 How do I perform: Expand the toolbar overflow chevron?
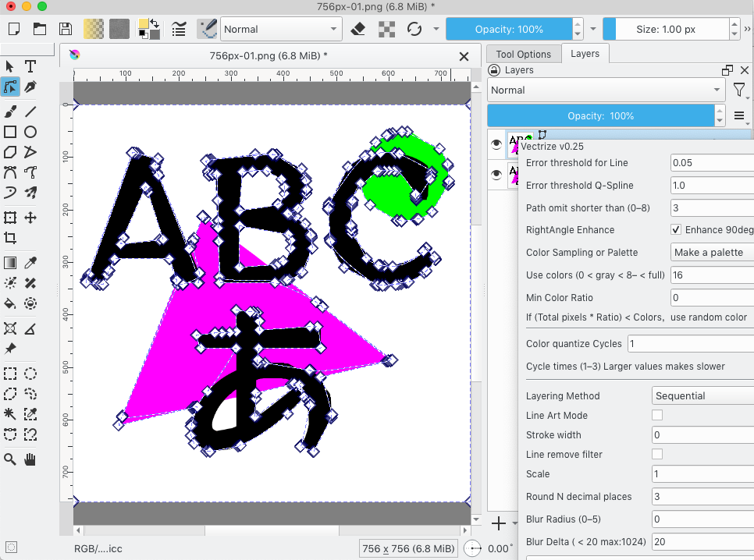(x=747, y=30)
